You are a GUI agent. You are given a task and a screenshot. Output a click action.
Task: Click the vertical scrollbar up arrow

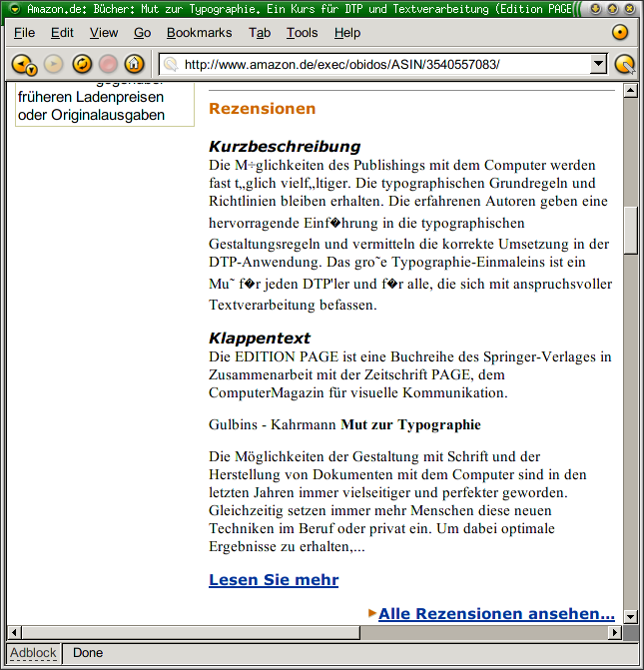point(630,91)
